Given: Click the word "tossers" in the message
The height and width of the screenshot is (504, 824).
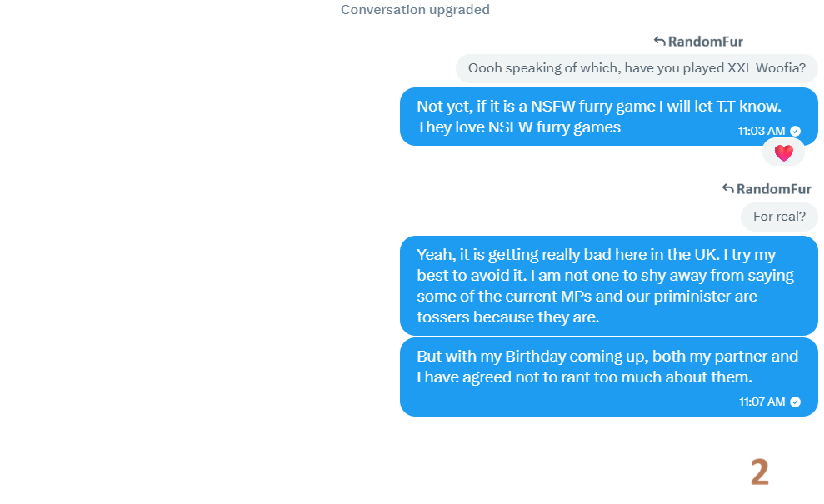Looking at the screenshot, I should tap(444, 317).
